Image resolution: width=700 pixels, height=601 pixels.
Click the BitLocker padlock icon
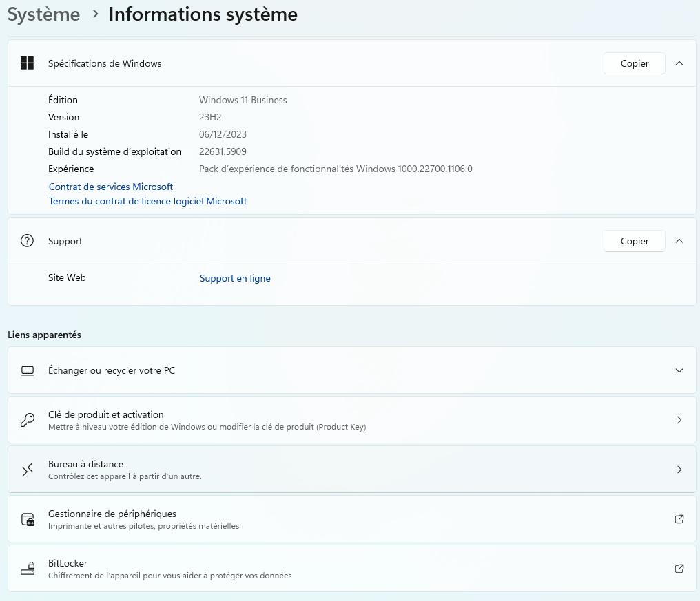pyautogui.click(x=28, y=569)
